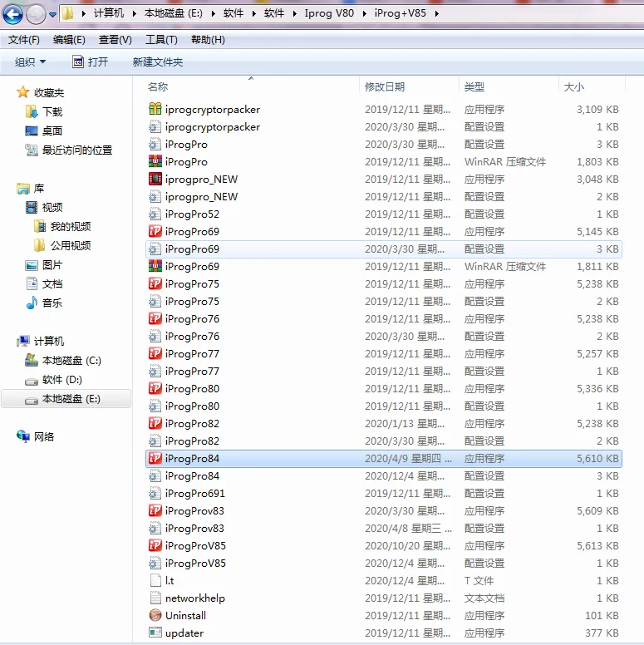Click the 新建文件夹 button
The height and width of the screenshot is (645, 644).
pyautogui.click(x=158, y=62)
